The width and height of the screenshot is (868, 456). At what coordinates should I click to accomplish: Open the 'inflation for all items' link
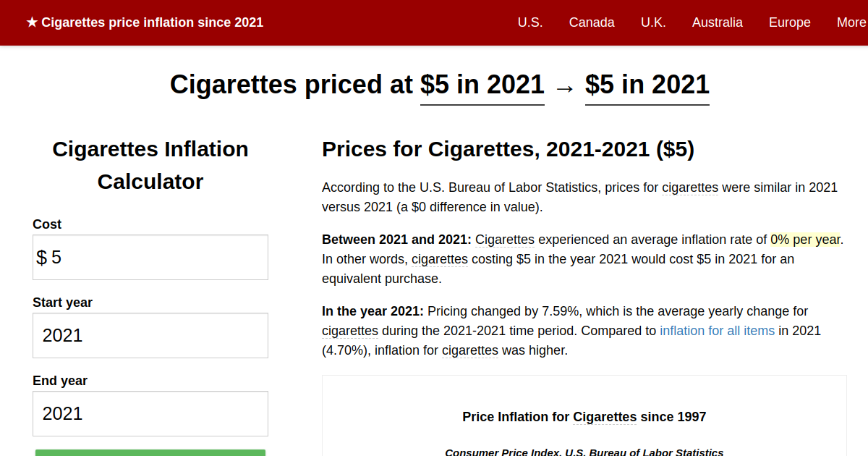click(x=717, y=331)
